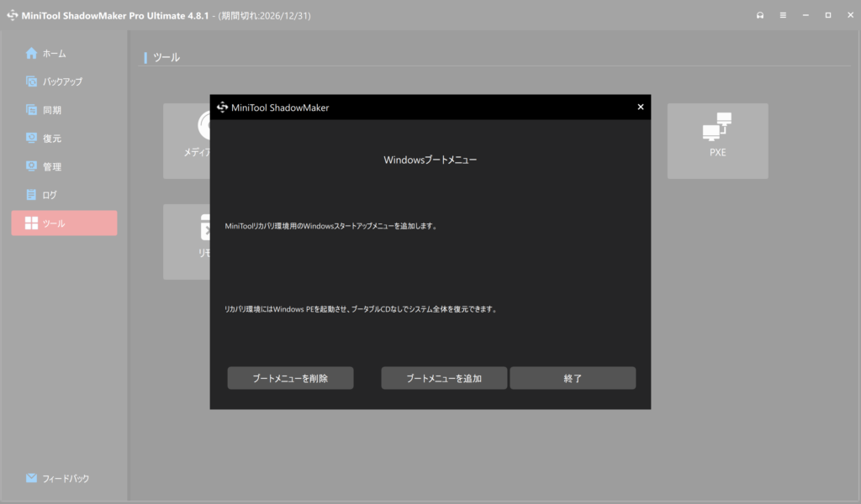Go to the 同期 section

coord(64,110)
